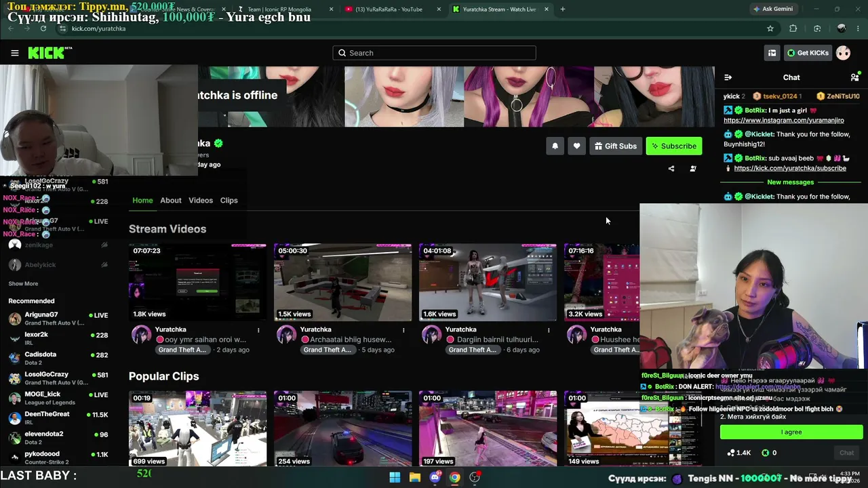Open recommended channel DeenTheGreat

click(x=58, y=418)
